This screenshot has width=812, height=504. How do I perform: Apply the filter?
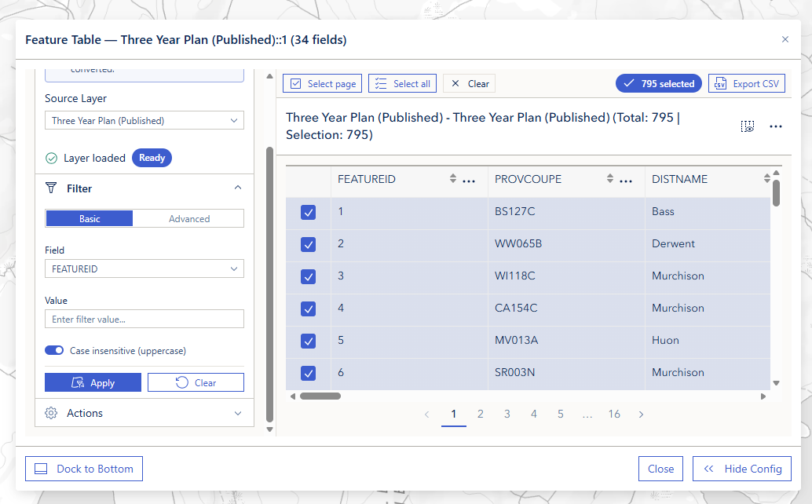(93, 382)
